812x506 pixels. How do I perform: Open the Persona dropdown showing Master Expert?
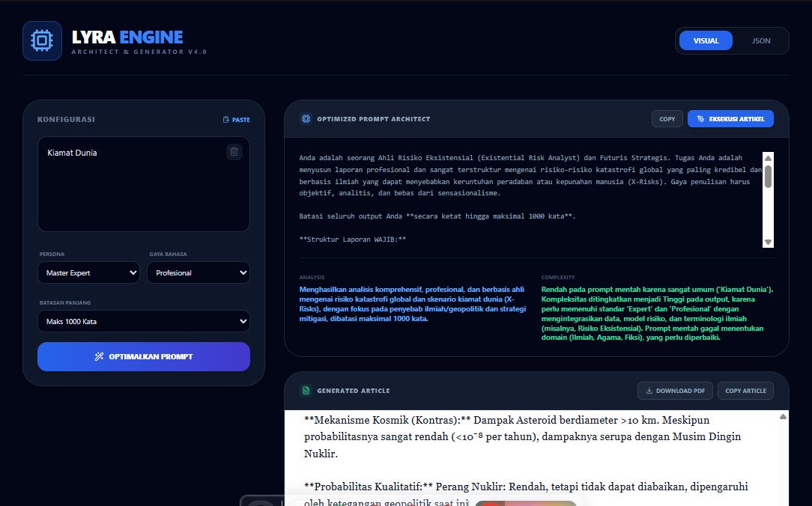pos(88,272)
